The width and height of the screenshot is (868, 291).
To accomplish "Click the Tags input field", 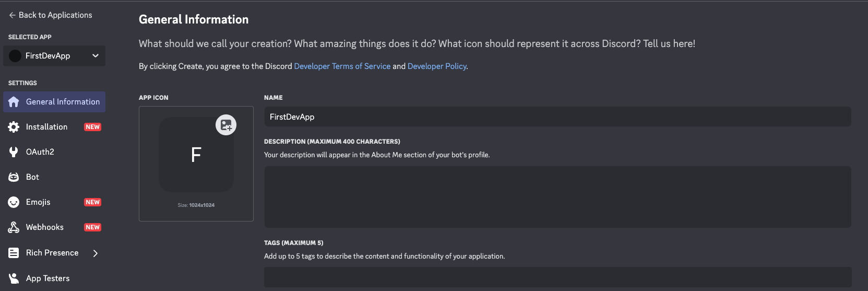I will click(x=557, y=277).
